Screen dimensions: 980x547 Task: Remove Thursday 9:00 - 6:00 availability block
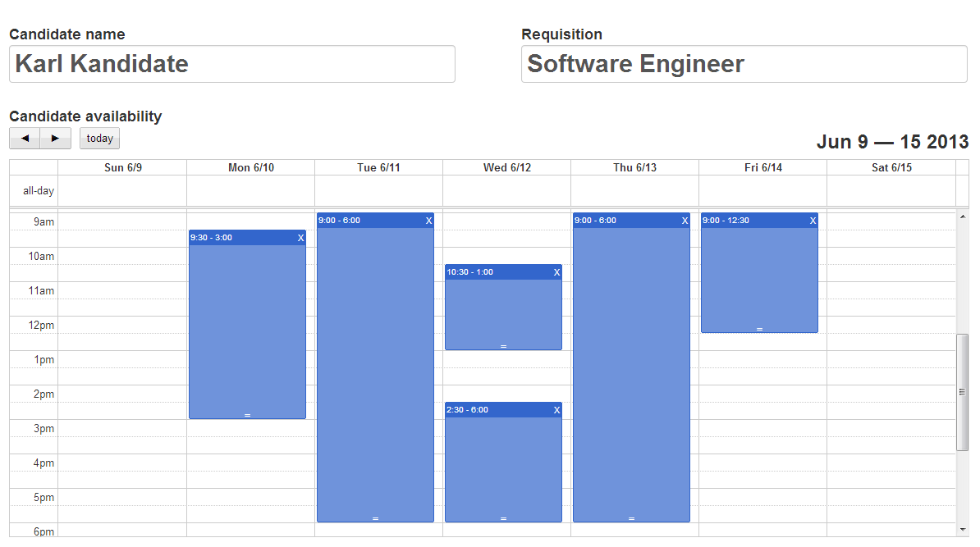685,221
